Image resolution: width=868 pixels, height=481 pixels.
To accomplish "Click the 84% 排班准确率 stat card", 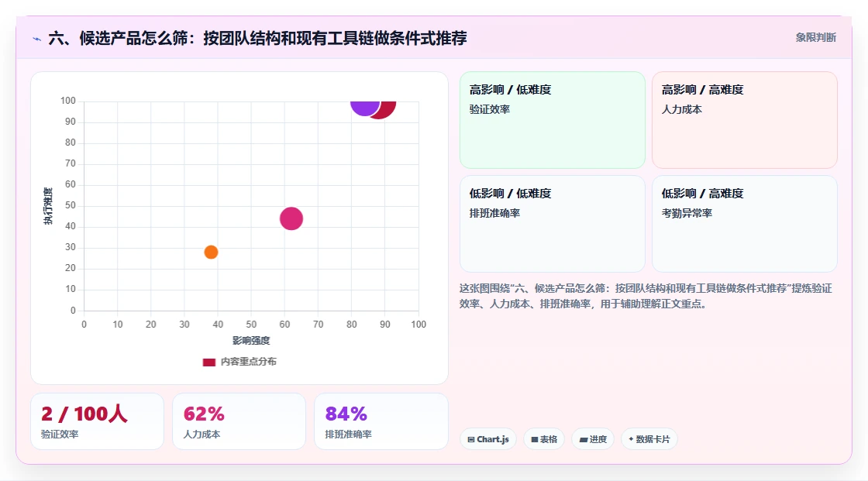I will [x=381, y=421].
